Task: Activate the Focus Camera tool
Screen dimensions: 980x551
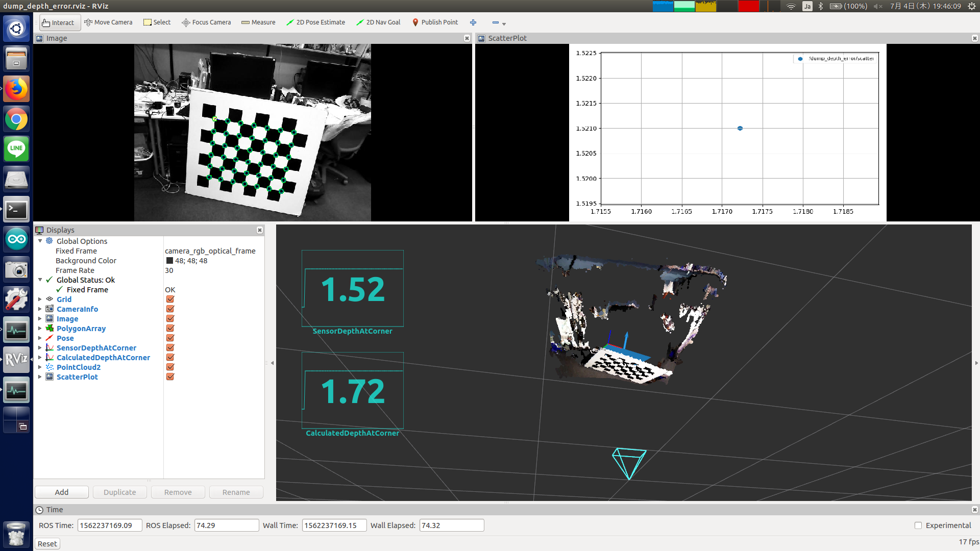Action: tap(206, 22)
